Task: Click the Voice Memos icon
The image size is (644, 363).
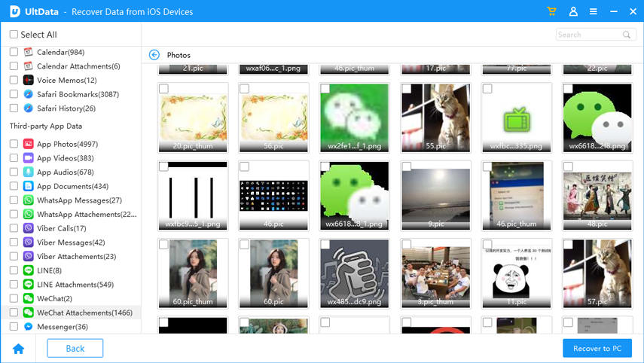Action: point(28,80)
